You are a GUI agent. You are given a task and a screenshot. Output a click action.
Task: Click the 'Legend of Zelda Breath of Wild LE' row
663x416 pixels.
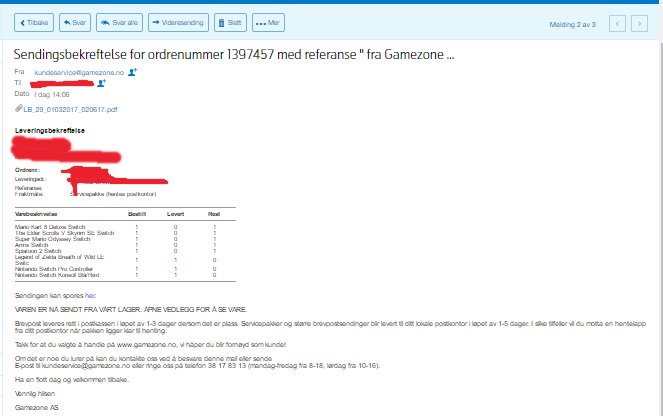click(125, 260)
